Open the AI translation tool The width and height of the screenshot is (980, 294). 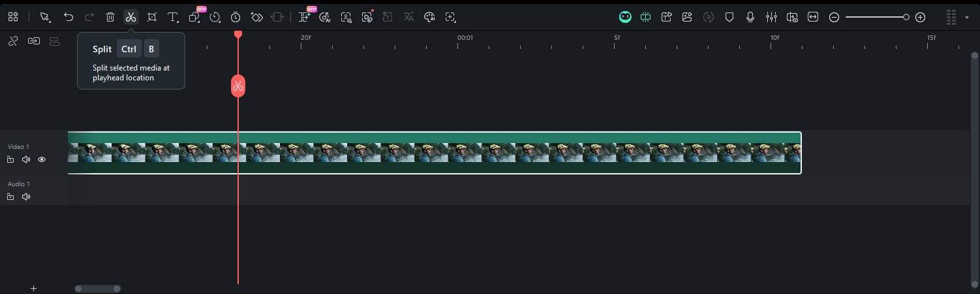(408, 17)
